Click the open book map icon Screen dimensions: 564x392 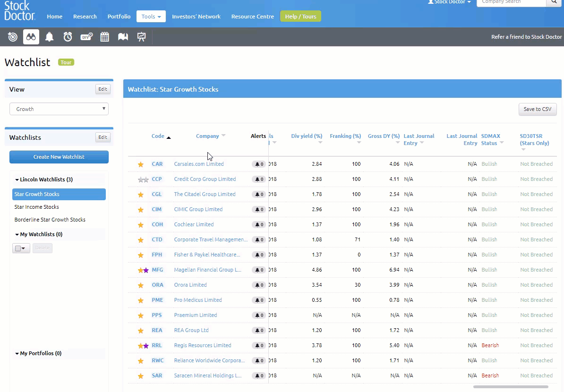(x=123, y=37)
